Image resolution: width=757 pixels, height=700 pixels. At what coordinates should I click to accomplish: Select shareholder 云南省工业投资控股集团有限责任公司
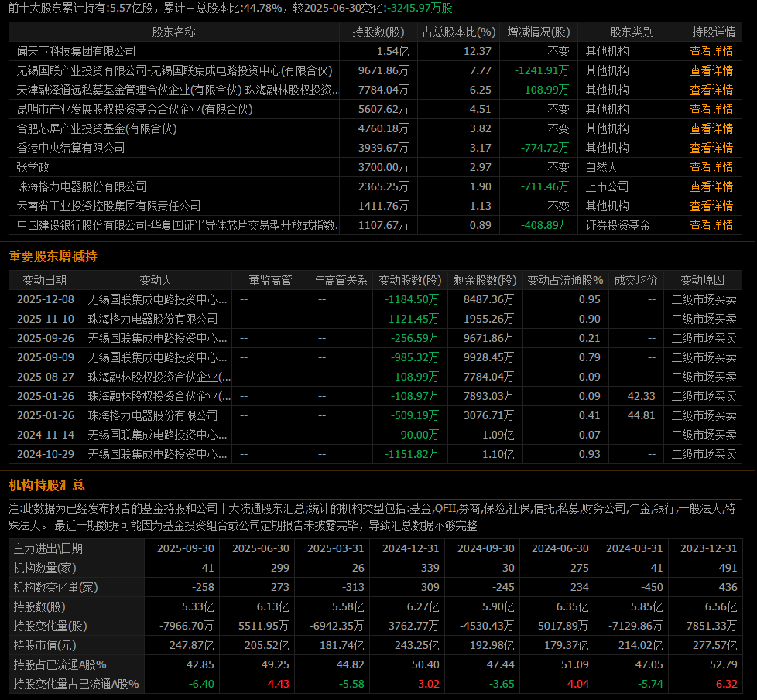108,206
